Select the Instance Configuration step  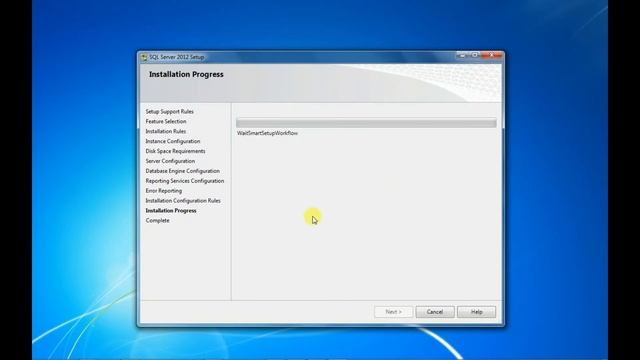point(173,141)
